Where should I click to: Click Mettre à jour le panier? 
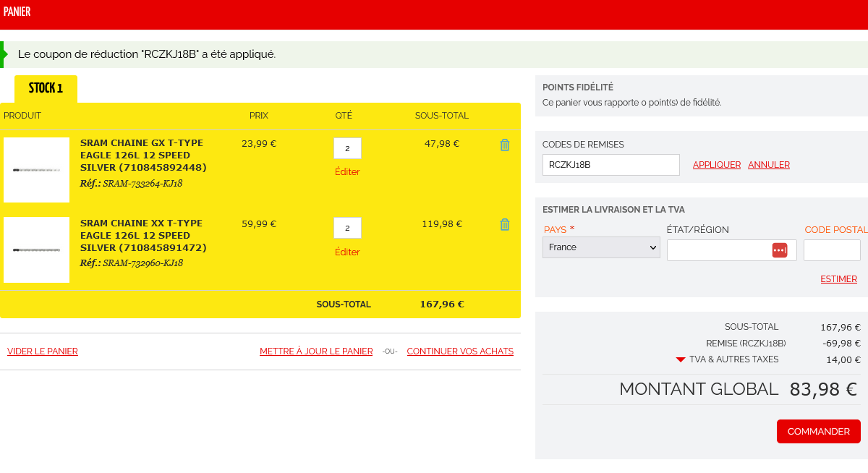click(316, 351)
